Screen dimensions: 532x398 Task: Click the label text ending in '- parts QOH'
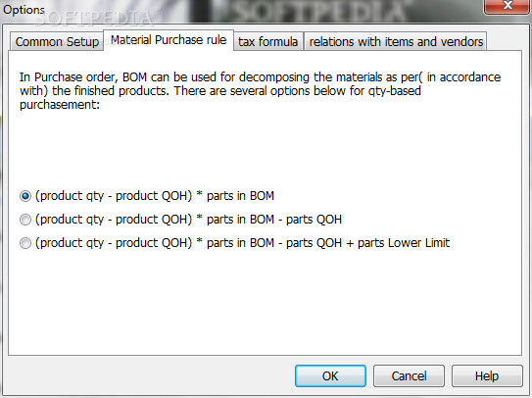[x=188, y=220]
